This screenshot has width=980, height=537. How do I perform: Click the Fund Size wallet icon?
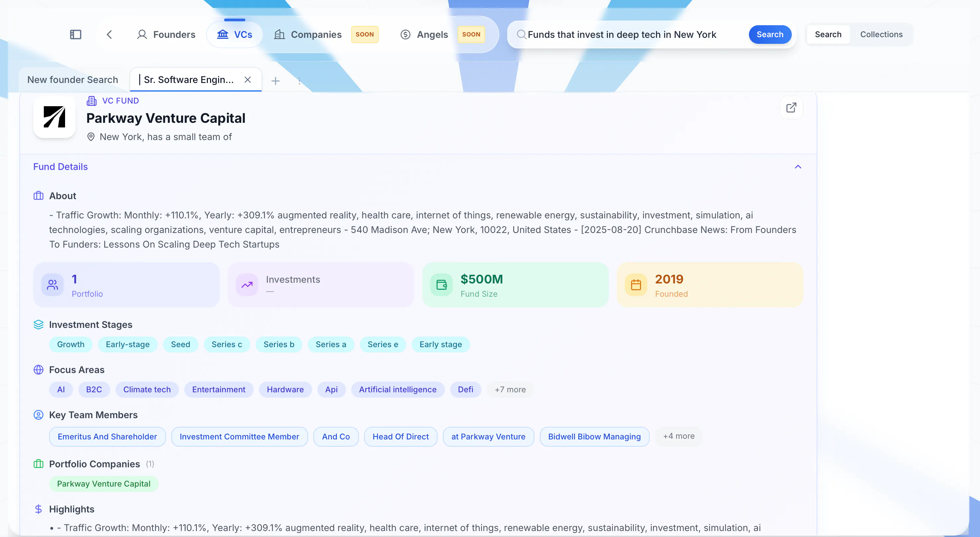[441, 285]
